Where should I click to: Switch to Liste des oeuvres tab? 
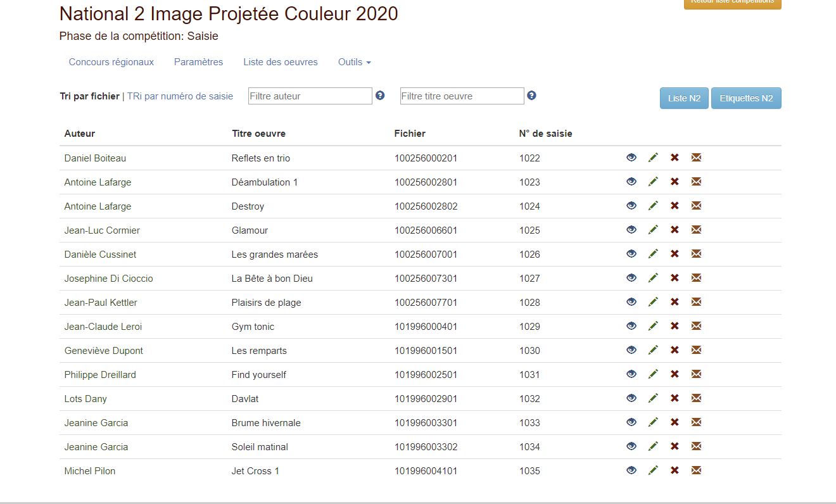281,62
